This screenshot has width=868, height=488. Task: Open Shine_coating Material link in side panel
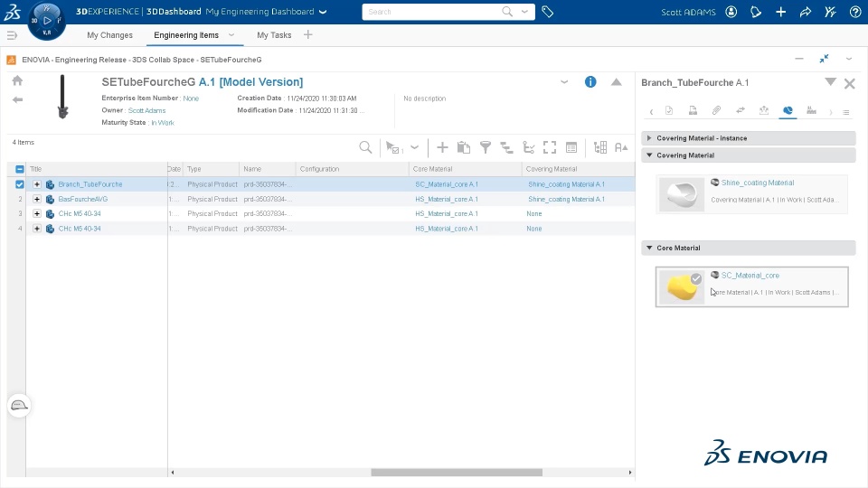point(758,183)
